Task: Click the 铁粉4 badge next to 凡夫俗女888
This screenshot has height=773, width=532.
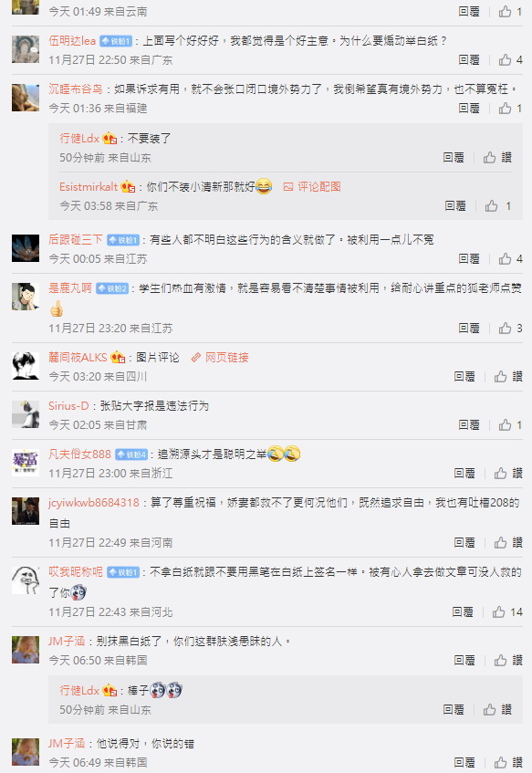Action: click(131, 454)
